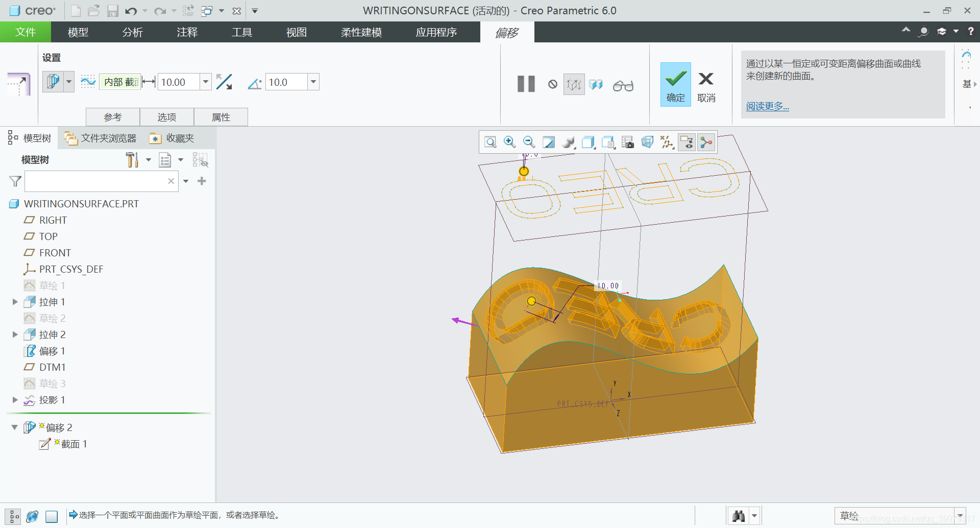Click the zoom in magnifier icon
Image resolution: width=980 pixels, height=528 pixels.
(509, 142)
